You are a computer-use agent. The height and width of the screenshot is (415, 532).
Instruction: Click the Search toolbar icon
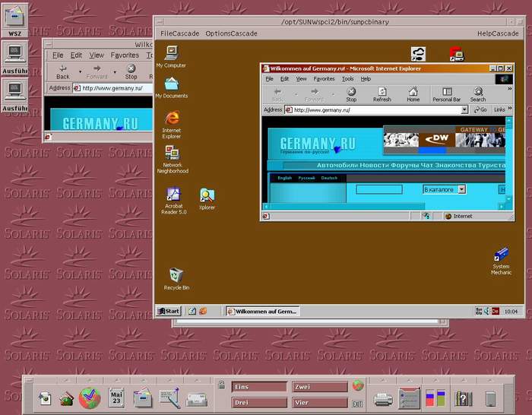coord(478,94)
